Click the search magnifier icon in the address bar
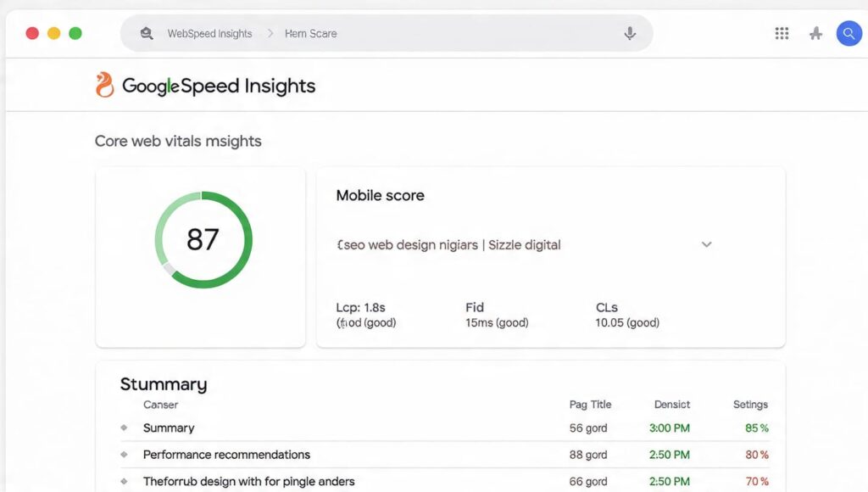868x492 pixels. click(146, 32)
